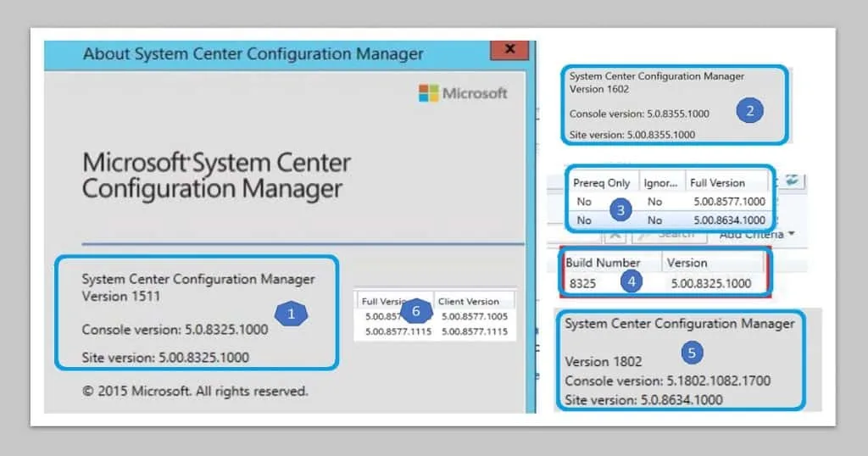Click the refresh icon beside Full Version column
Screen dimensions: 868x456
[792, 179]
